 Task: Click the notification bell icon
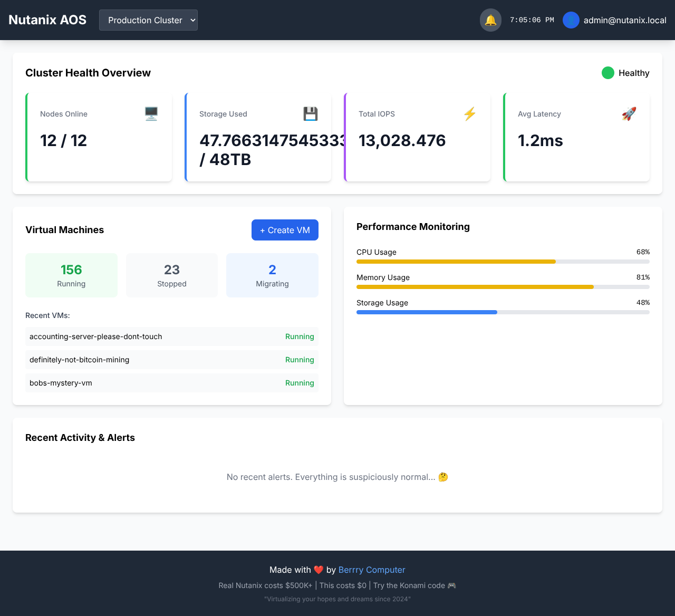tap(490, 20)
